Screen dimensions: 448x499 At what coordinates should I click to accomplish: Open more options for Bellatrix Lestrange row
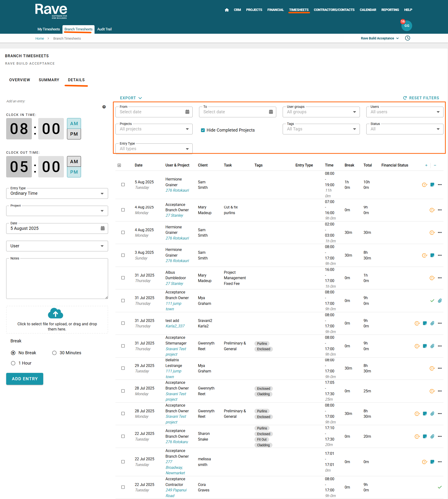click(x=440, y=368)
